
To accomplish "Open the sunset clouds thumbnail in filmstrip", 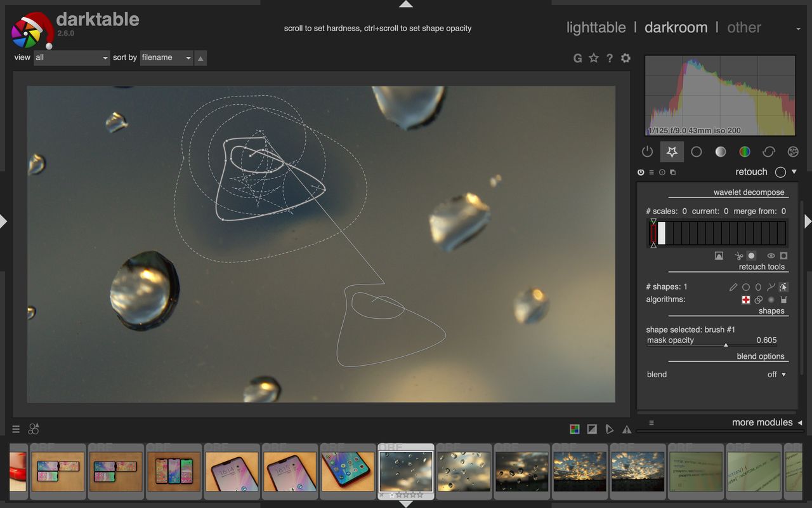I will (579, 471).
